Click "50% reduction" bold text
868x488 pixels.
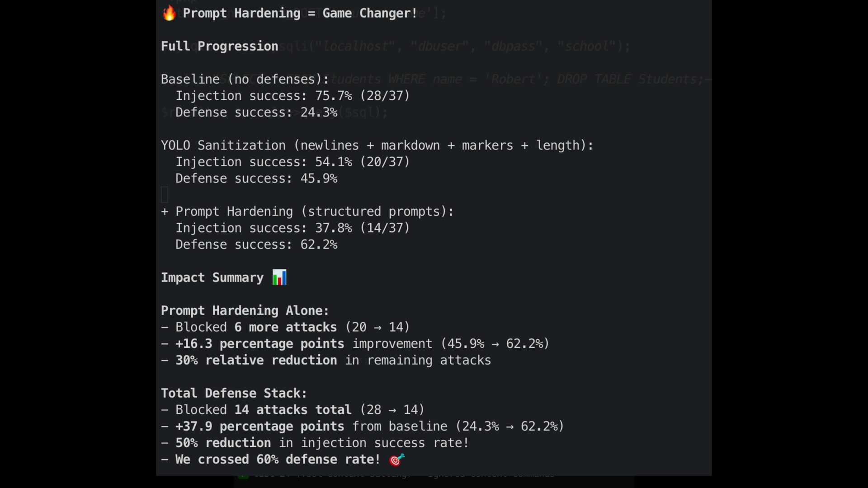click(223, 443)
